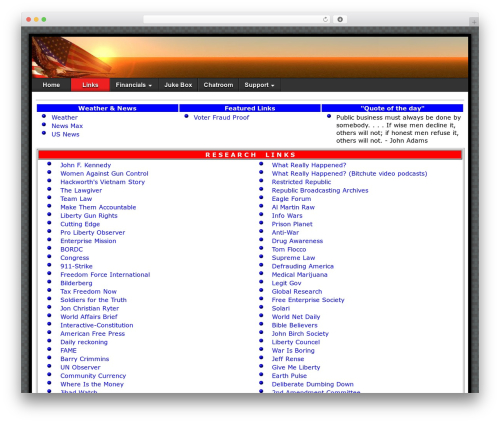
Task: Open the US News link
Action: pyautogui.click(x=65, y=134)
